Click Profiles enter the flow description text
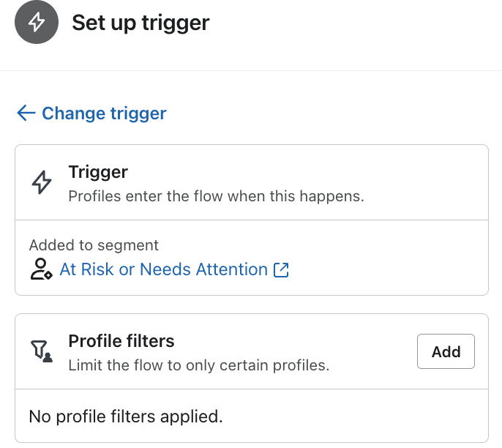The image size is (502, 448). (x=216, y=196)
